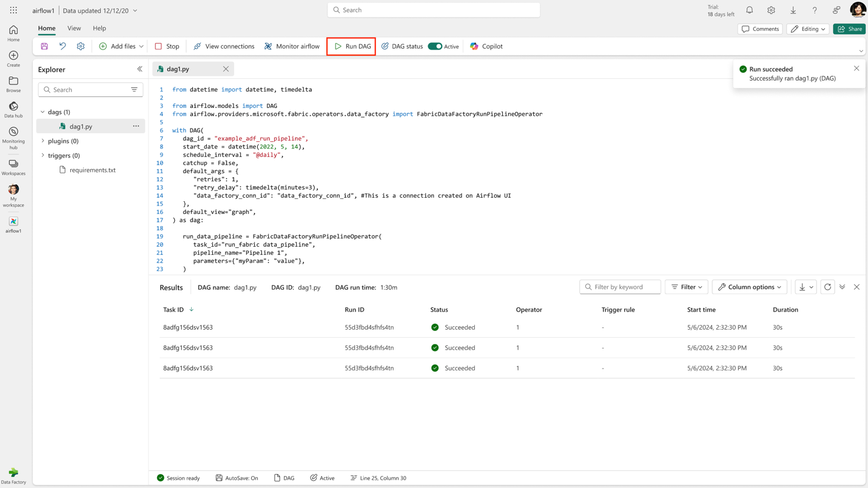868x488 pixels.
Task: Toggle the DAG status Active switch
Action: pyautogui.click(x=435, y=46)
